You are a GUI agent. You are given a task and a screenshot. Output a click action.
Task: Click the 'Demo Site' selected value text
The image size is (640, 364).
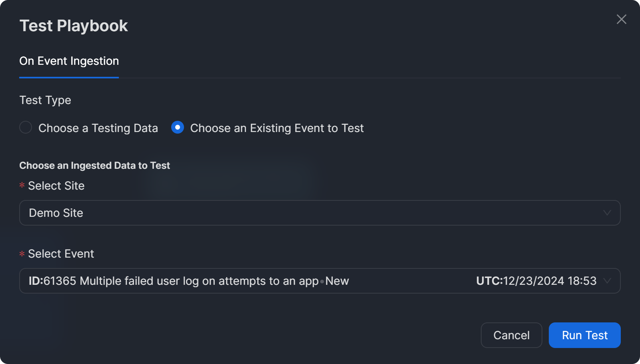[56, 213]
